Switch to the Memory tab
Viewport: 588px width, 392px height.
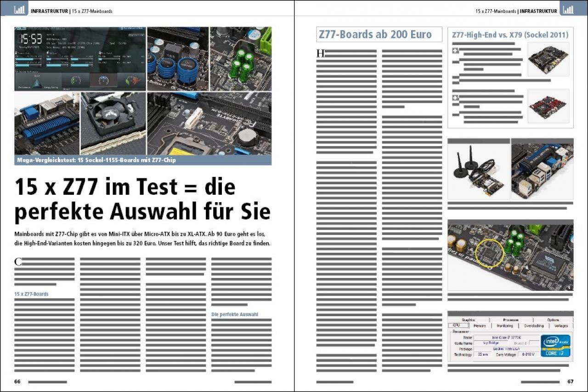479,326
